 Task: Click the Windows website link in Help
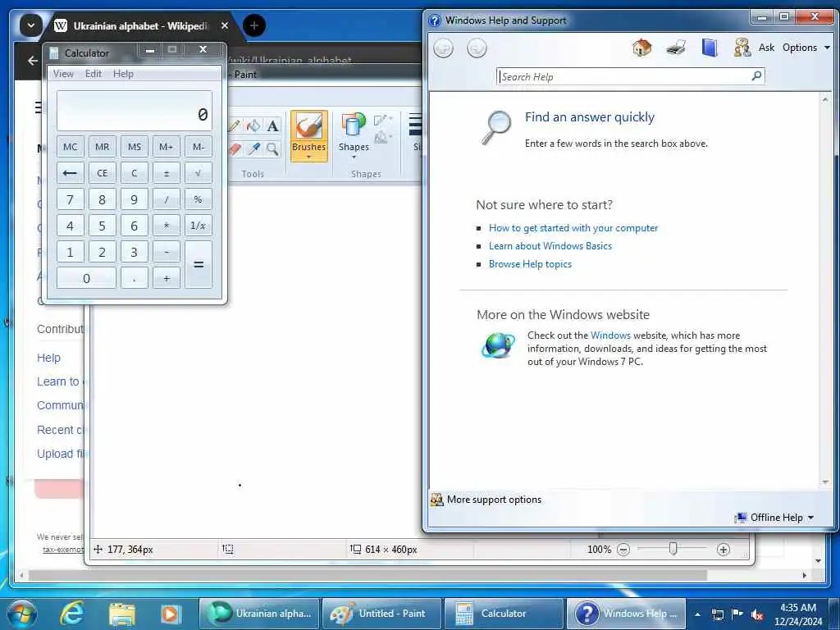pyautogui.click(x=610, y=336)
